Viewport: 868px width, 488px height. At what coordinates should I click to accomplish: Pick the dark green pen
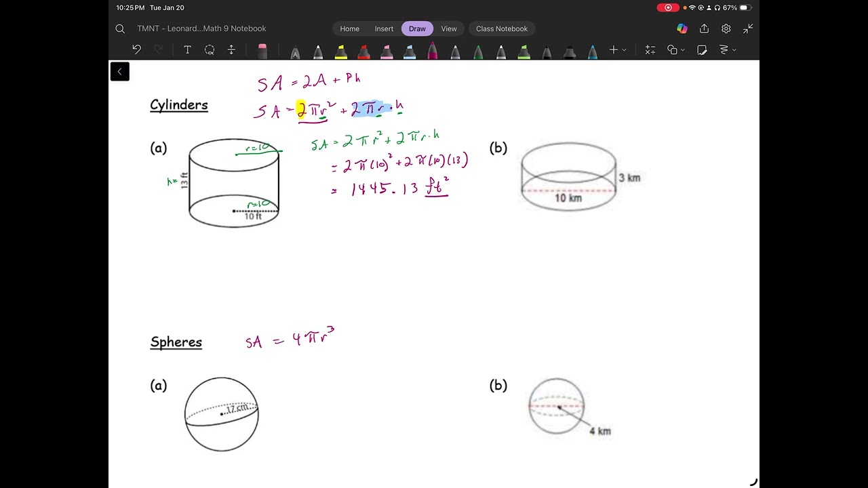478,52
